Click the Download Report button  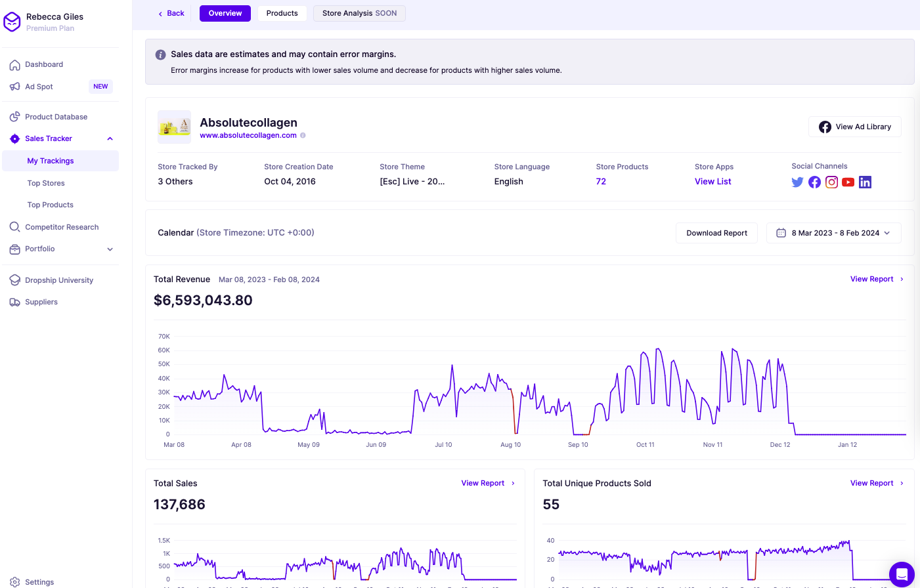click(716, 233)
